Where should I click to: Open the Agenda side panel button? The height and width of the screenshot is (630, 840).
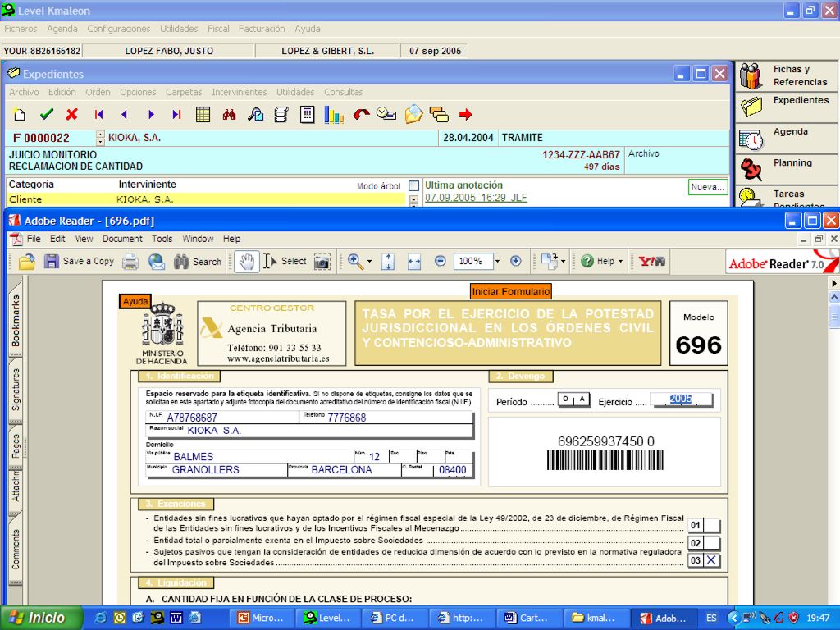click(785, 139)
